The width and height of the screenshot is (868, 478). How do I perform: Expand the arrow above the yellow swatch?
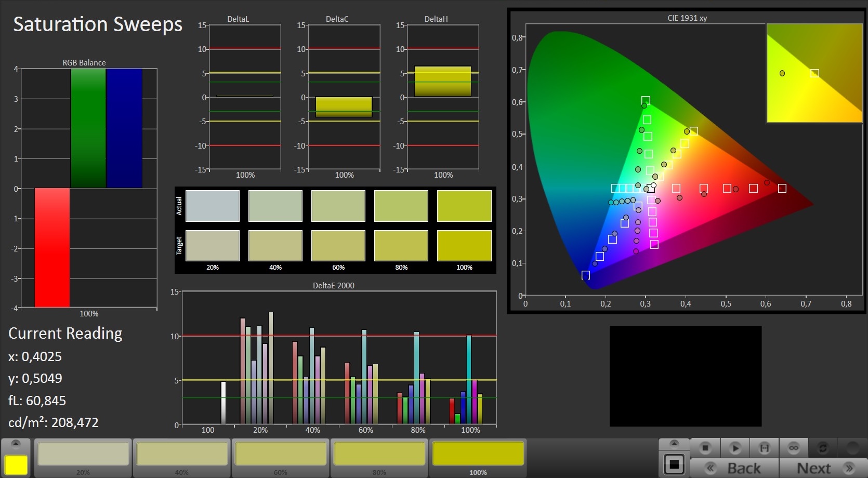16,444
